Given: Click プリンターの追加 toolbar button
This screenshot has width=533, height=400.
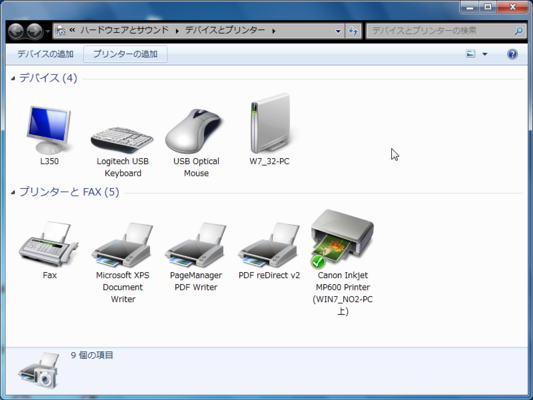Looking at the screenshot, I should point(125,54).
